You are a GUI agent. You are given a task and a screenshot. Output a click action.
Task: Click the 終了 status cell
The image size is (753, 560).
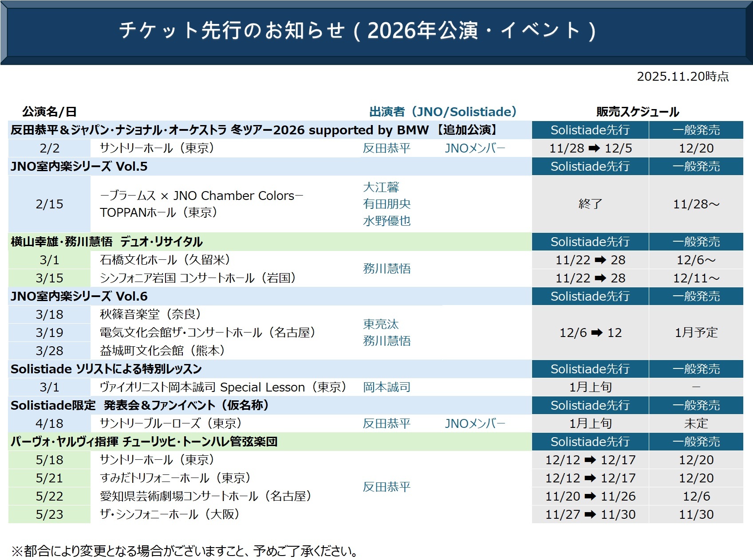590,204
